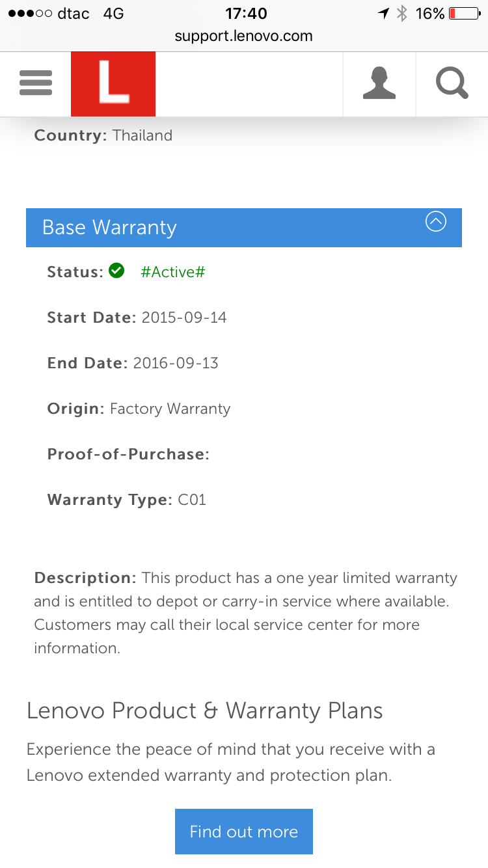Viewport: 488px width, 868px height.
Task: Tap the Lenovo Product & Warranty Plans heading
Action: (x=204, y=711)
